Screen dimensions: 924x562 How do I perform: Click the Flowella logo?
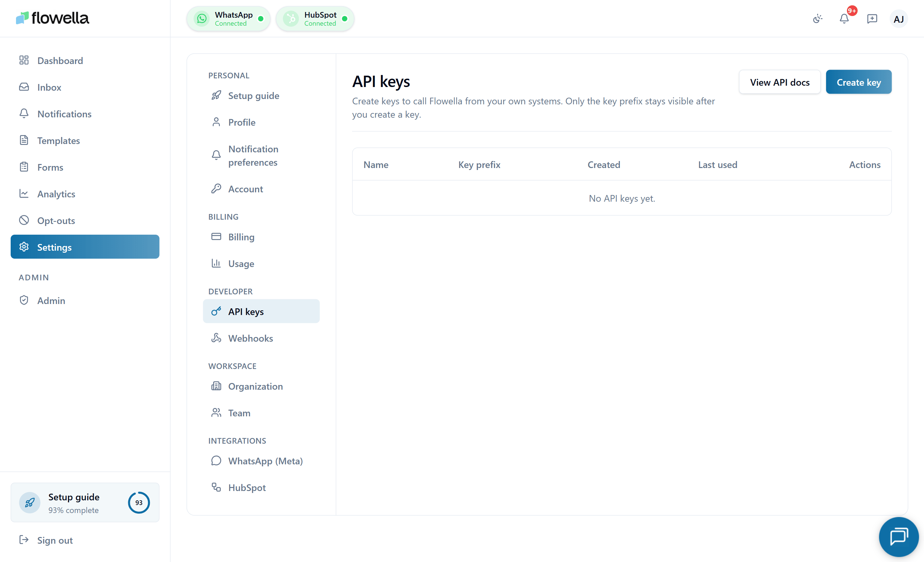coord(52,18)
